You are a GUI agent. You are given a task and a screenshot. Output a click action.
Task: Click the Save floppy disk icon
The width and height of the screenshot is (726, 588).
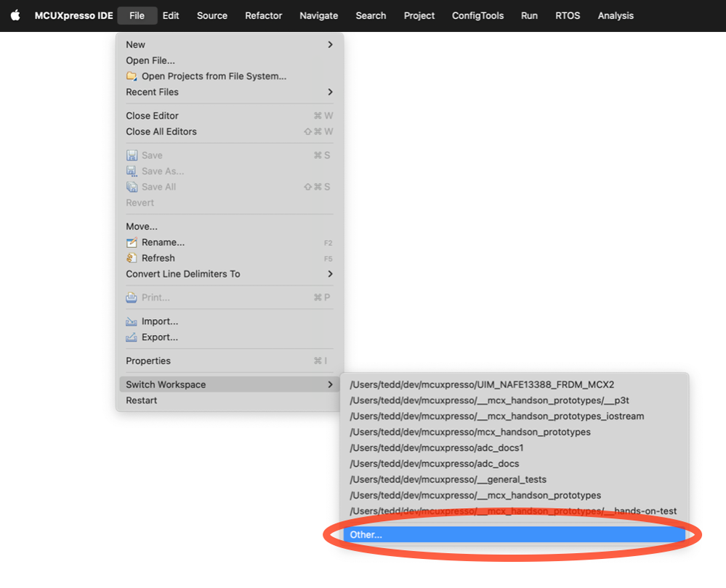point(132,155)
